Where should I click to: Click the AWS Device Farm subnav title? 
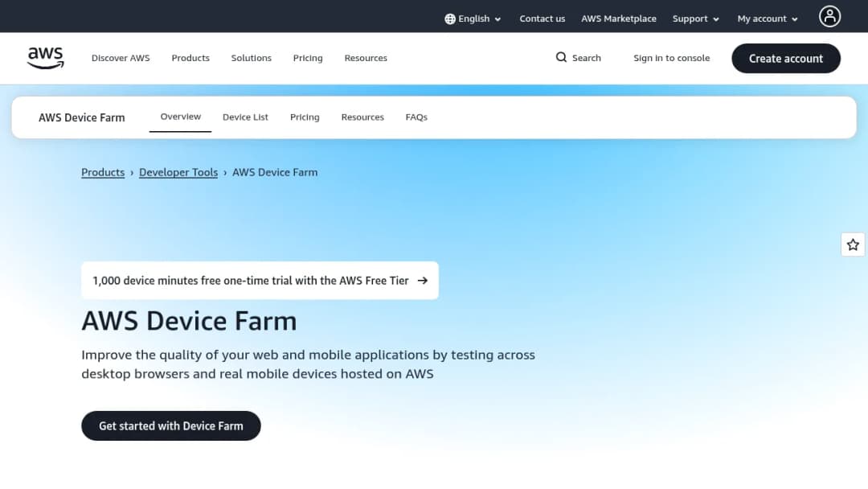pos(82,118)
